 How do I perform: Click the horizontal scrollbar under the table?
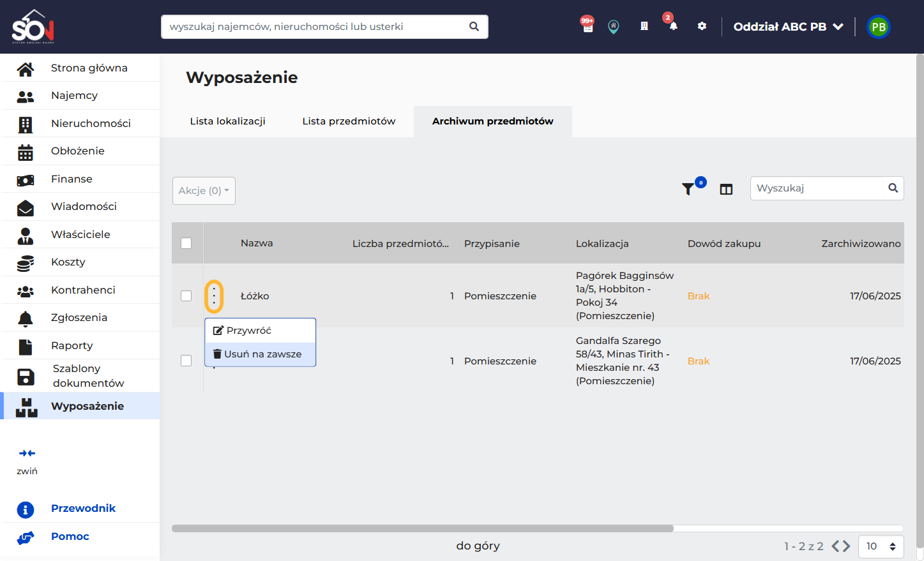point(423,528)
